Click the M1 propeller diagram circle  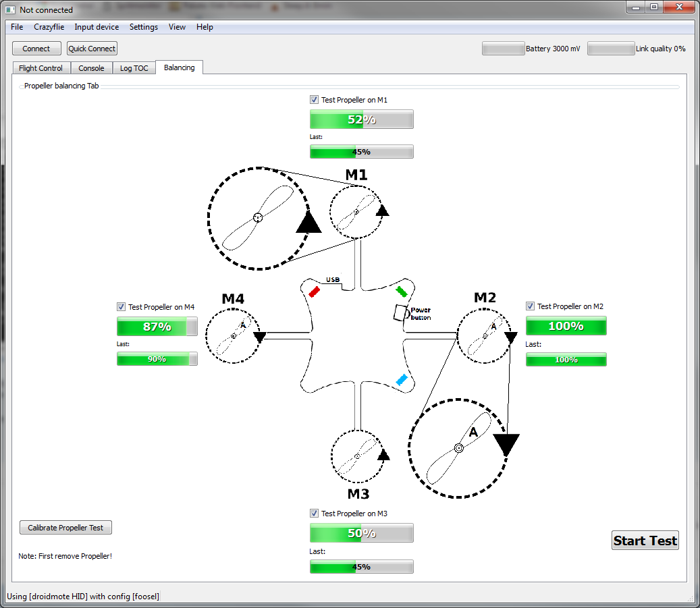point(356,211)
